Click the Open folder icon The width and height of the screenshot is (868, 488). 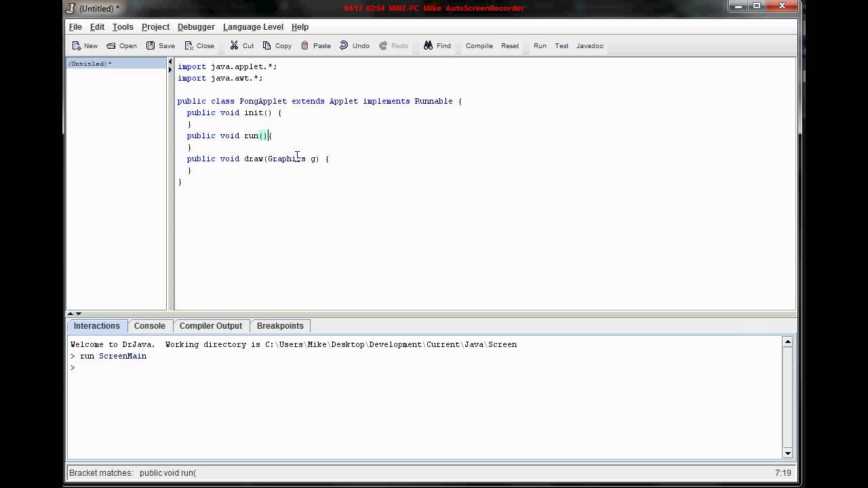click(111, 46)
